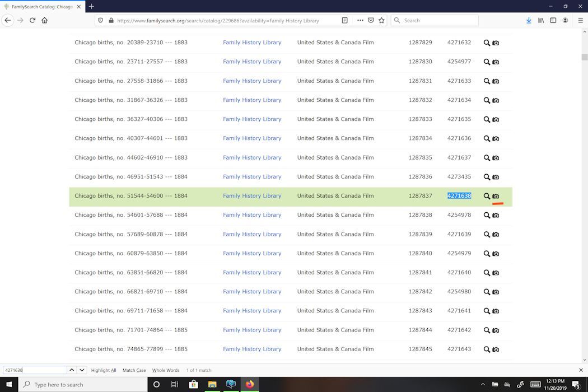Open Firefox icon on taskbar
The width and height of the screenshot is (588, 392).
click(250, 385)
